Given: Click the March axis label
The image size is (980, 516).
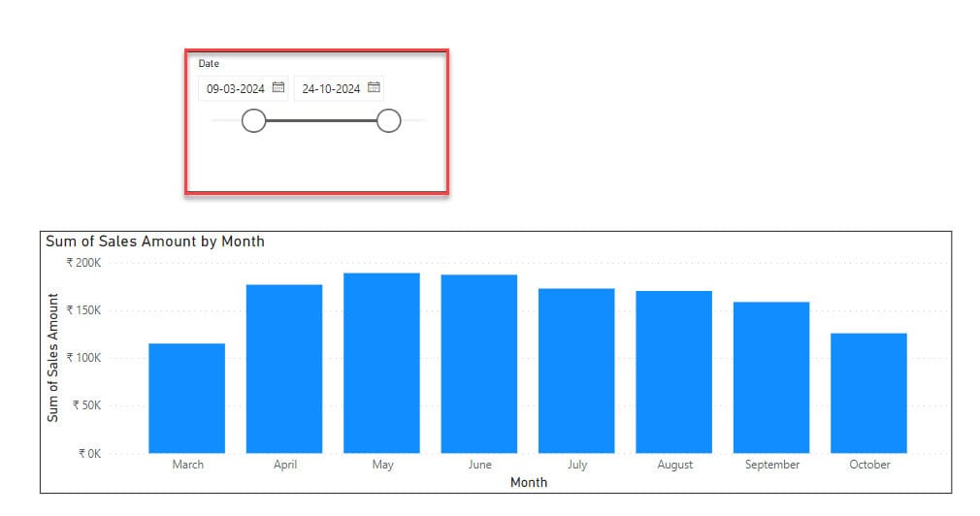Looking at the screenshot, I should [x=187, y=465].
